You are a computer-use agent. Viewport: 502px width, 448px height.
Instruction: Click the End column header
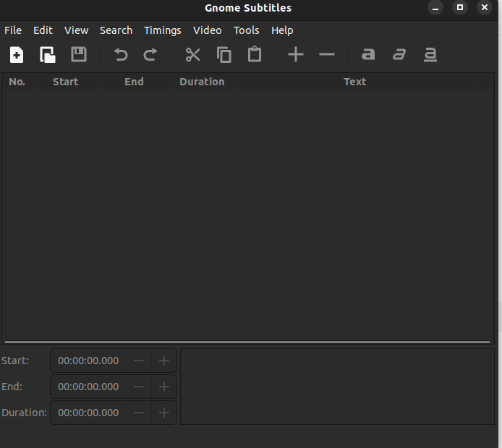tap(134, 82)
